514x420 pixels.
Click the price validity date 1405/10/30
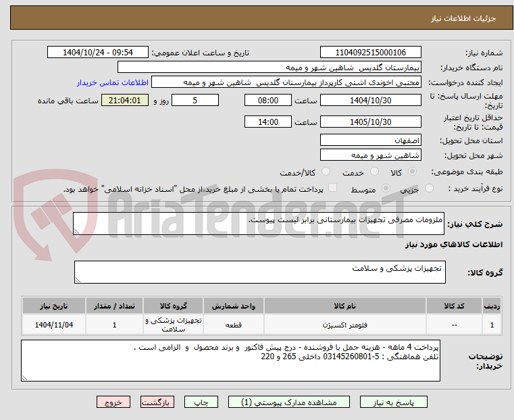370,122
